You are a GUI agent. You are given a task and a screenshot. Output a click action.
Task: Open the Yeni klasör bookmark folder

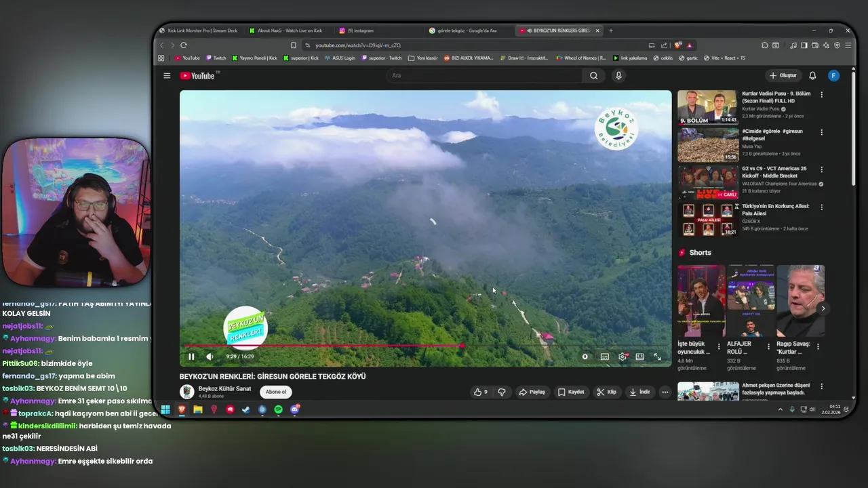click(423, 58)
